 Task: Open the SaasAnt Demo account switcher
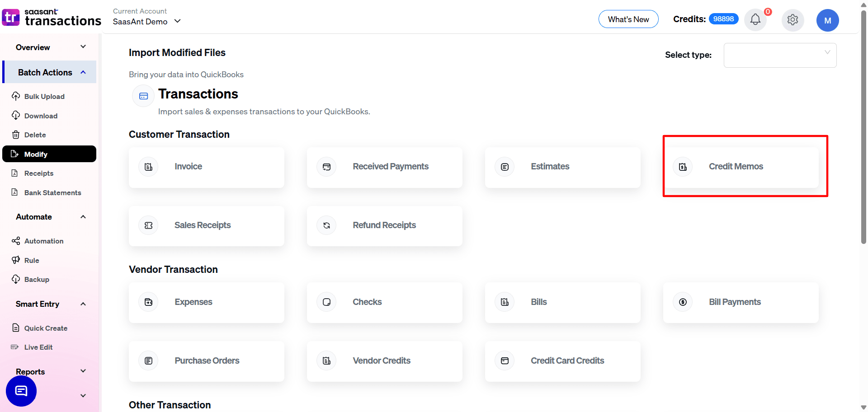[146, 21]
